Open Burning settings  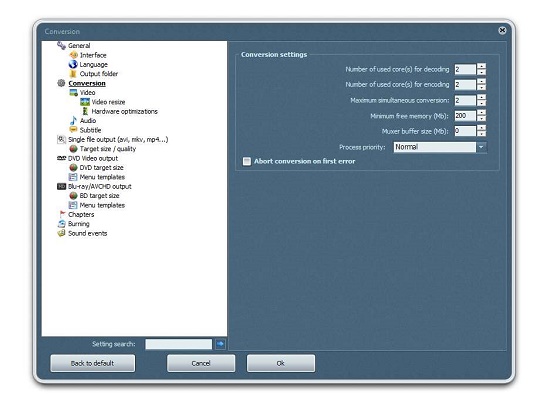(79, 224)
